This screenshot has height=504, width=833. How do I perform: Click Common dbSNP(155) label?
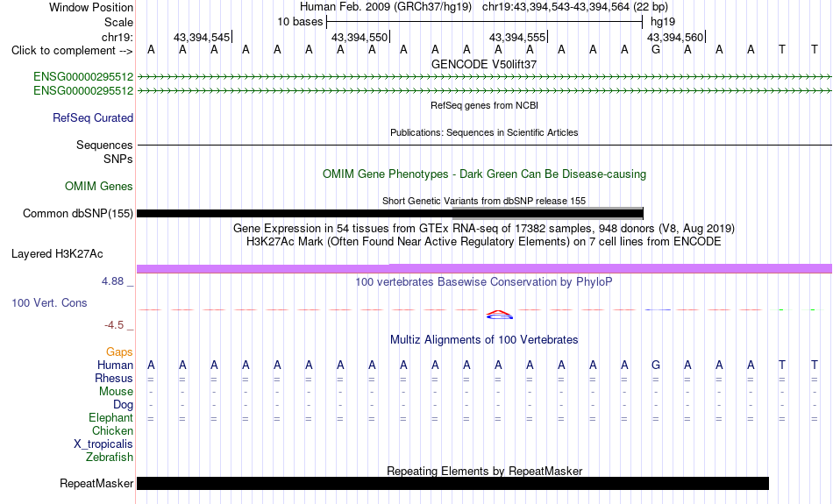coord(77,214)
